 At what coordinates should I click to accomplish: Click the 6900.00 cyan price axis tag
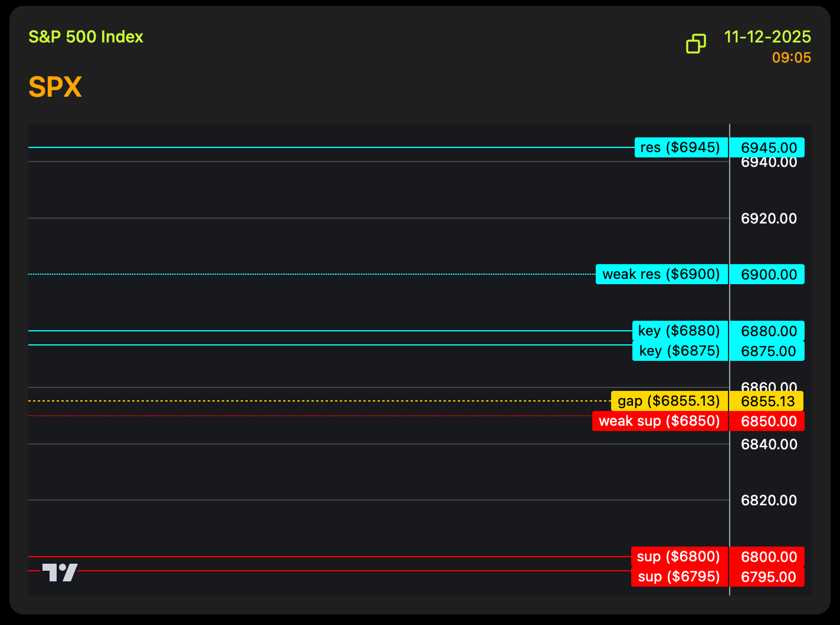(x=768, y=274)
